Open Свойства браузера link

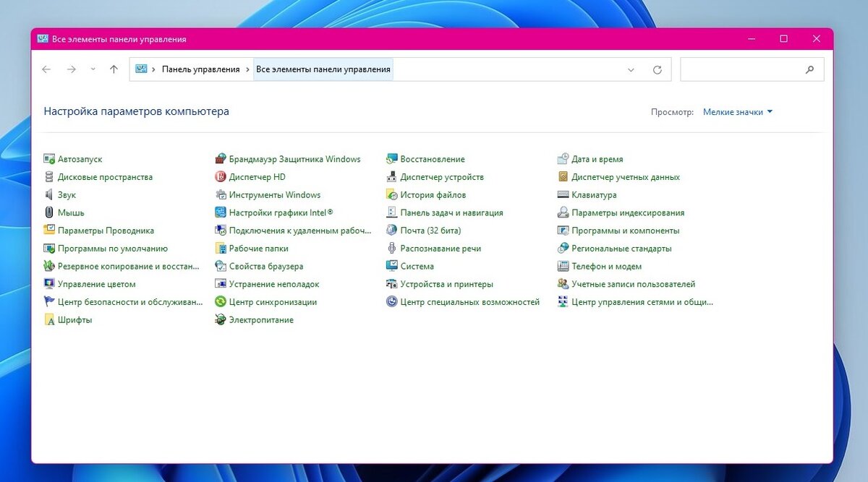click(x=266, y=267)
